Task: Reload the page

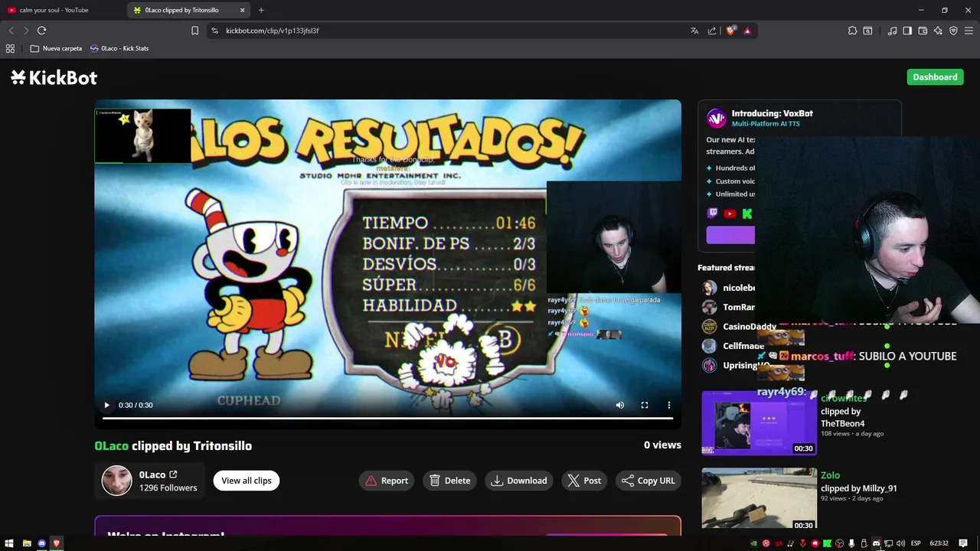Action: click(41, 31)
